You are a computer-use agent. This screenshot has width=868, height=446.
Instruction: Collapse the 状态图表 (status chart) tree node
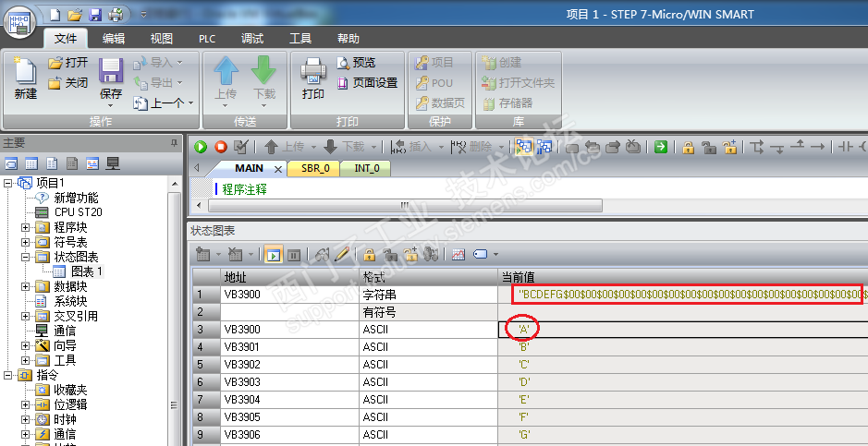[x=26, y=257]
